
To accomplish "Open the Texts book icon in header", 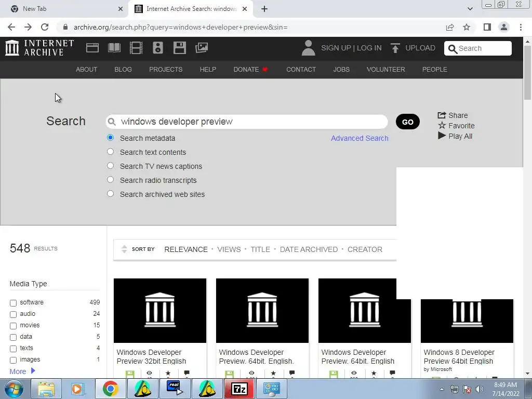I will tap(114, 48).
